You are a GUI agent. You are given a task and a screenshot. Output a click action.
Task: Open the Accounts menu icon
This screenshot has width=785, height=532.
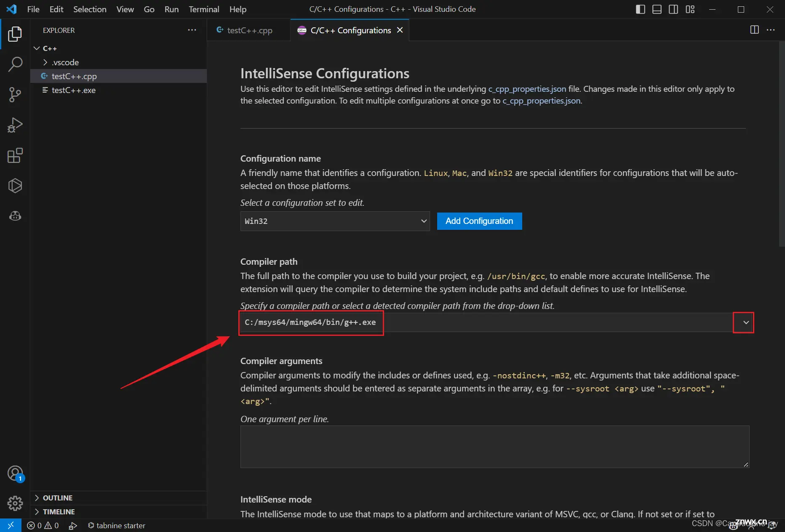coord(15,473)
